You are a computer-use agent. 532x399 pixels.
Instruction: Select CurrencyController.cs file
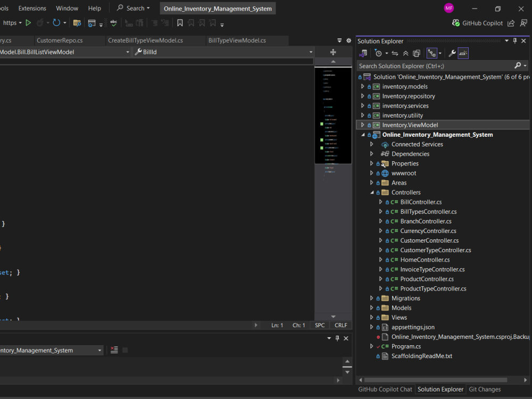428,231
